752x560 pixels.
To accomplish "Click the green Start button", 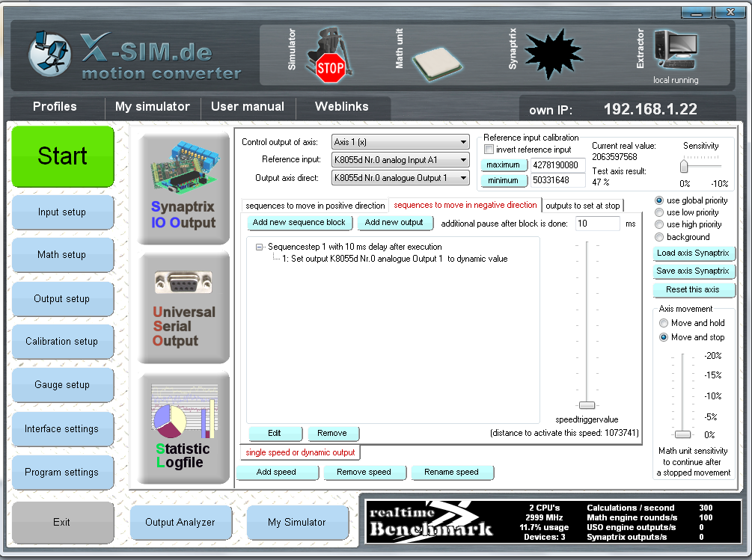I will [62, 156].
